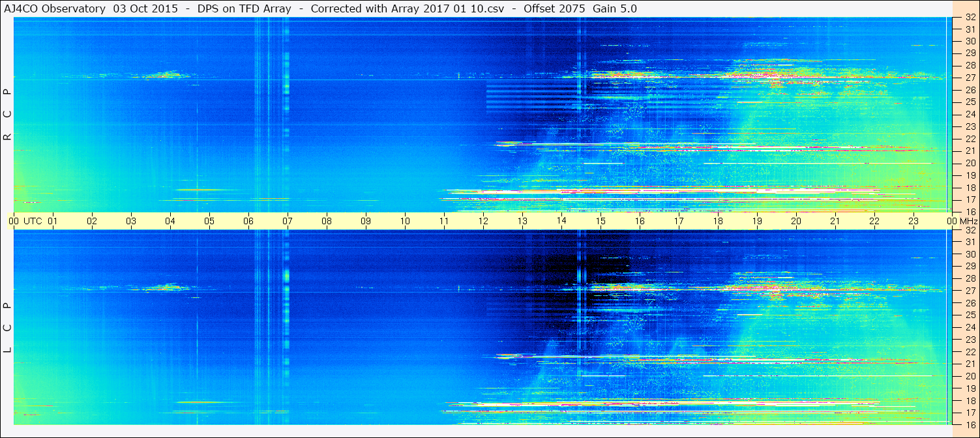Viewport: 980px width, 438px height.
Task: Click the 18 MHz tick on RCP frequency scale
Action: tap(970, 187)
